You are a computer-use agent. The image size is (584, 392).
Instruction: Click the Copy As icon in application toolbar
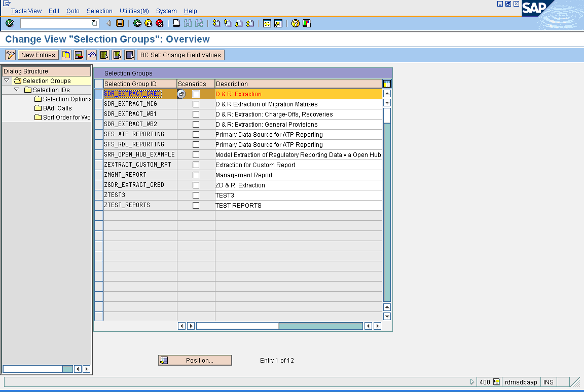(x=66, y=55)
